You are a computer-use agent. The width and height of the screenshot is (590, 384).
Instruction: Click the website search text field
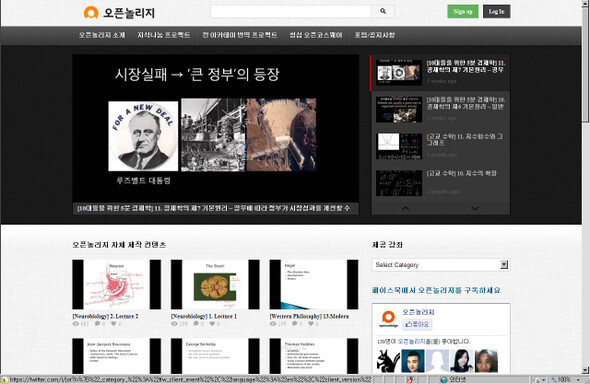click(291, 11)
